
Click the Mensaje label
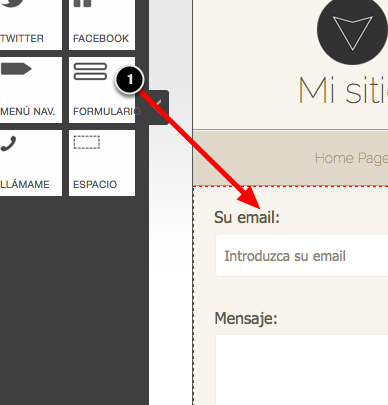(x=246, y=318)
